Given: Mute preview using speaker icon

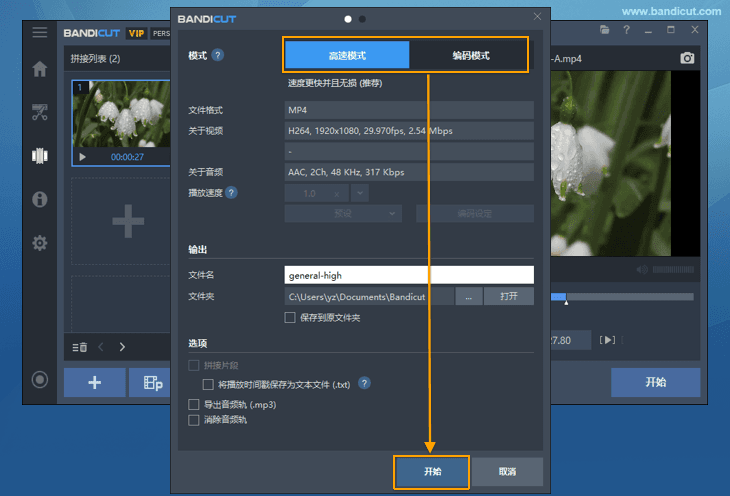Looking at the screenshot, I should (x=642, y=270).
